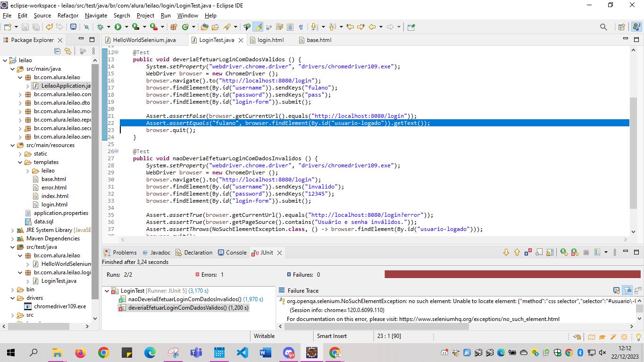The width and height of the screenshot is (644, 362).
Task: Jump to next failed test arrow
Action: pos(506,253)
